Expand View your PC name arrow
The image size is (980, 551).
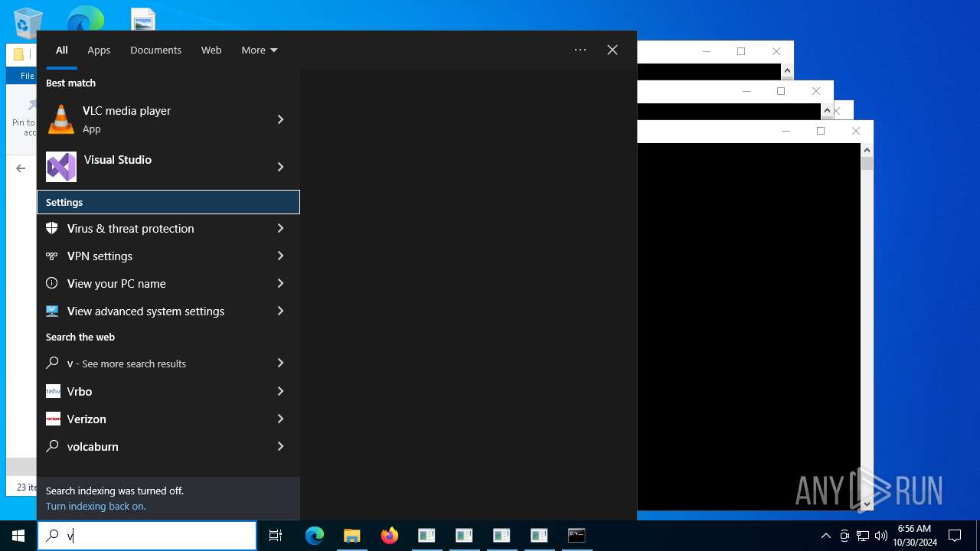click(280, 283)
